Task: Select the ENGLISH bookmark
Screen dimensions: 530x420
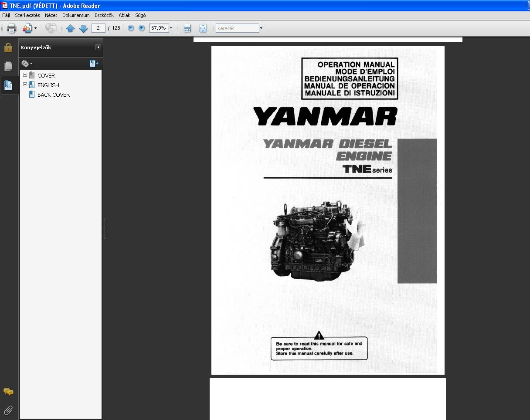Action: point(48,85)
